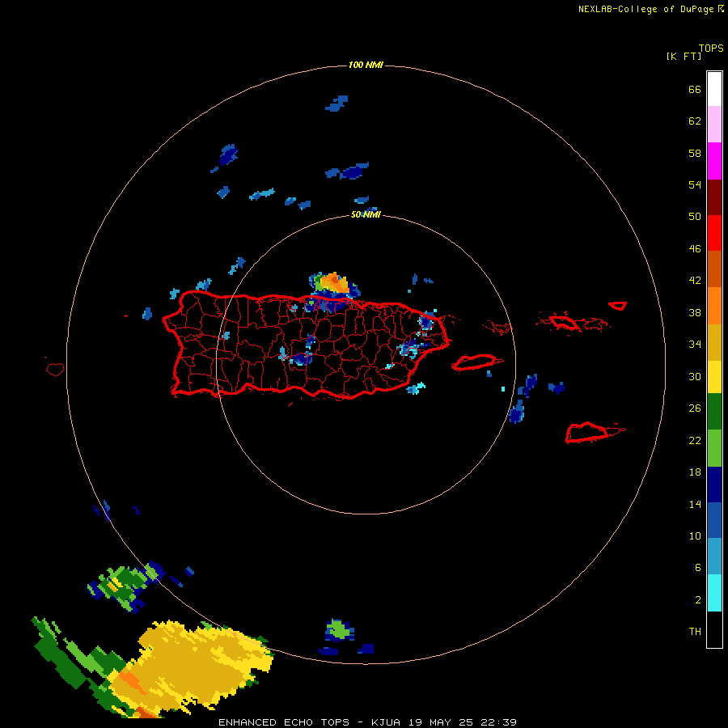
Task: Click the orange storm cell on Puerto Rico's north coast
Action: click(x=334, y=283)
